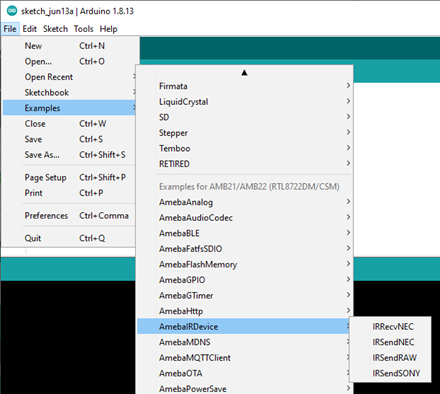The width and height of the screenshot is (440, 394).
Task: Expand AmebaGPIO examples
Action: [245, 280]
